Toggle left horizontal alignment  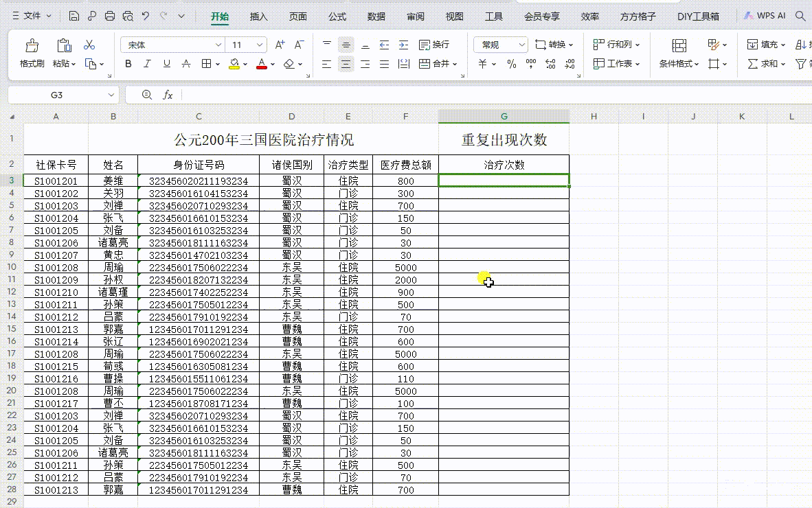click(x=327, y=64)
